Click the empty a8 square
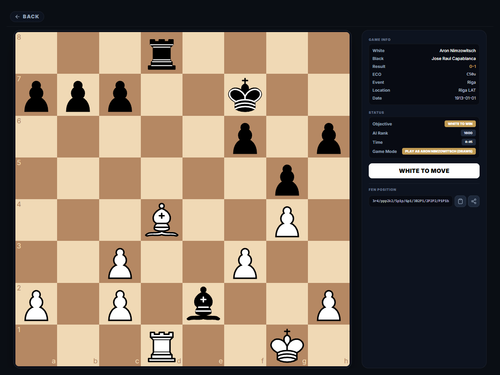 tap(36, 53)
